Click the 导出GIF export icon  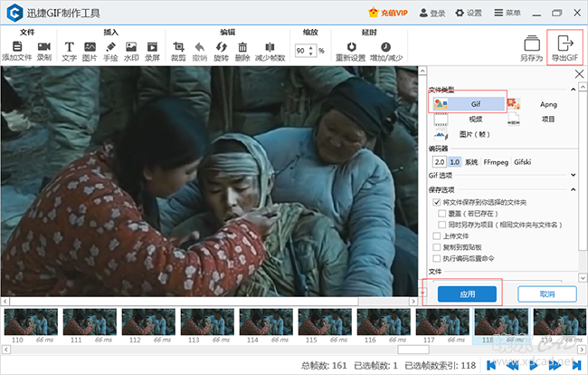[x=564, y=43]
